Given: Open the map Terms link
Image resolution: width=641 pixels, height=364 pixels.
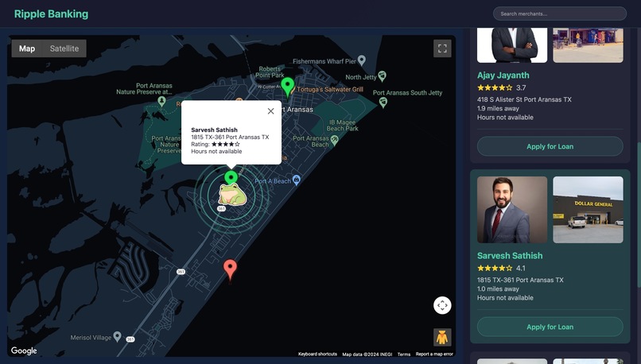Looking at the screenshot, I should [x=403, y=354].
